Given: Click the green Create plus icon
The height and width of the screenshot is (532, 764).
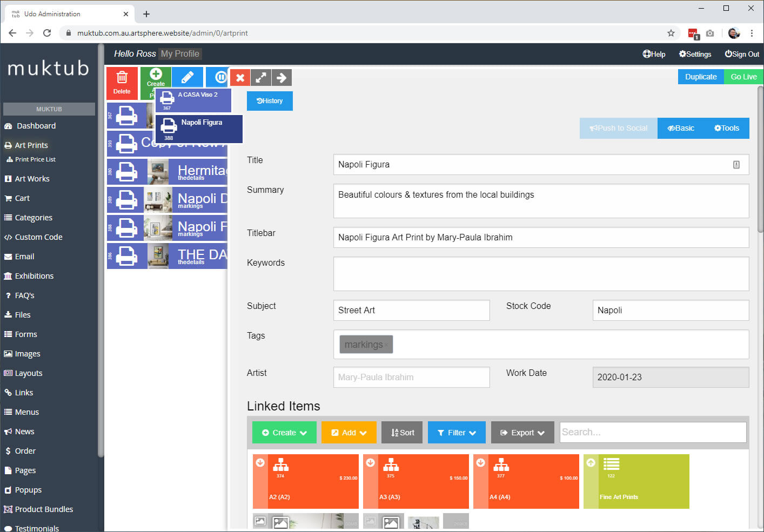Looking at the screenshot, I should coord(156,75).
